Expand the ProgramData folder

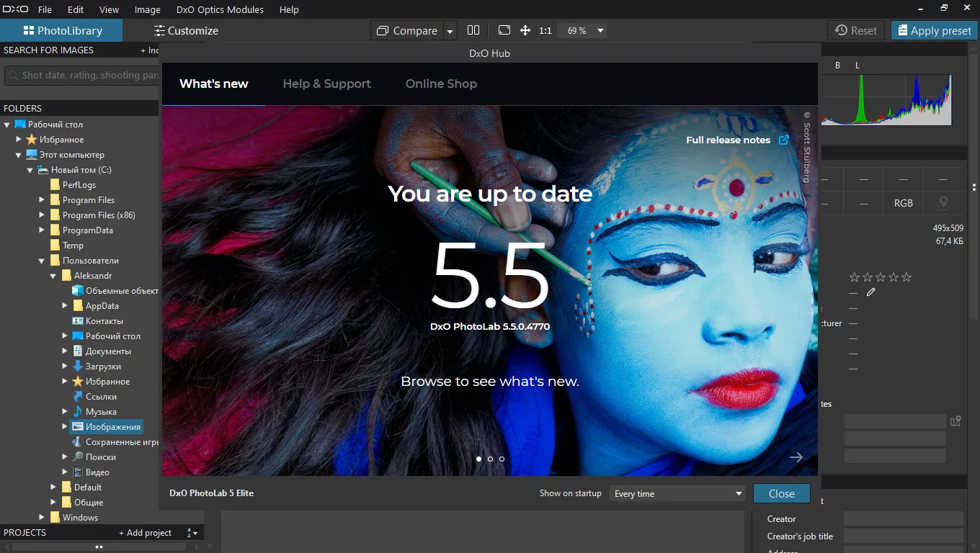[x=42, y=230]
